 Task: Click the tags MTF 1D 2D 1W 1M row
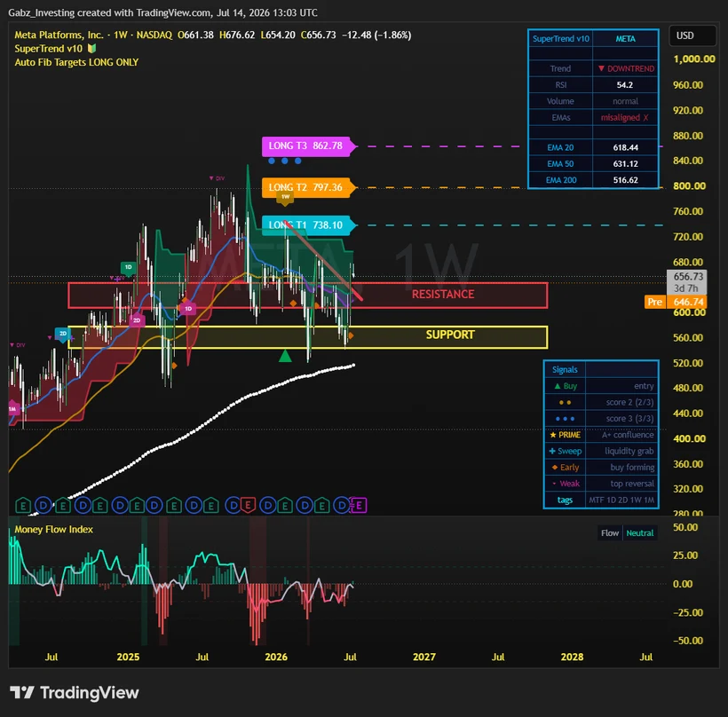[x=601, y=500]
